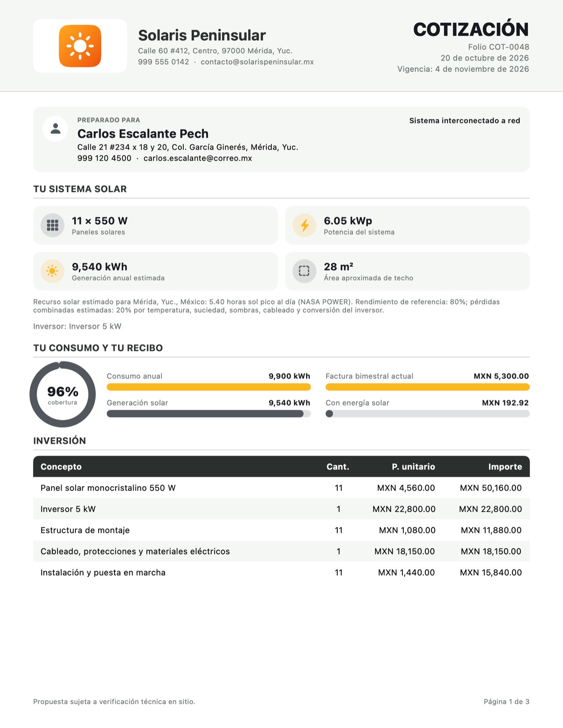The width and height of the screenshot is (563, 728).
Task: Select the Folio COT-0048 text
Action: click(x=498, y=47)
